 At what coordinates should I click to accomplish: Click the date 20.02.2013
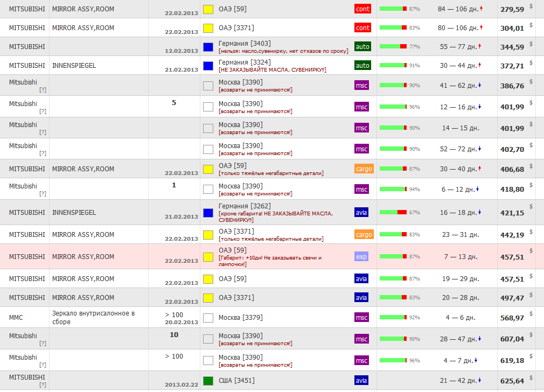point(182,322)
